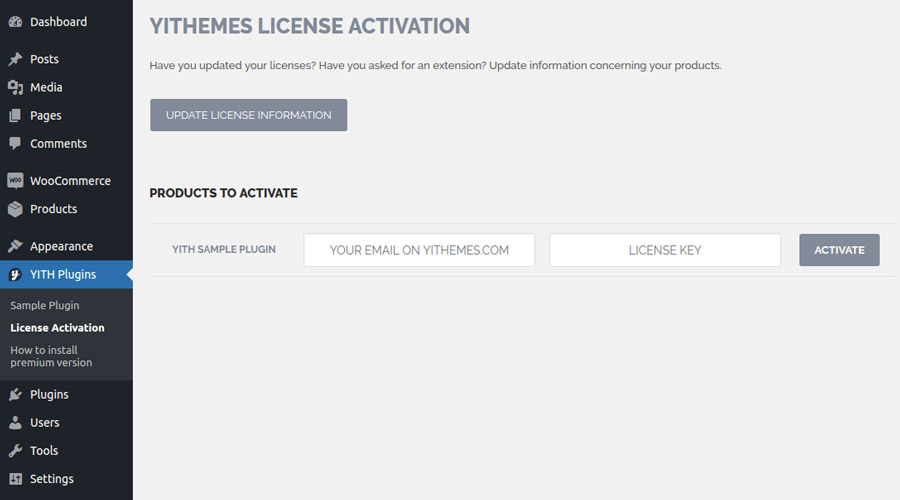Image resolution: width=900 pixels, height=500 pixels.
Task: Click the Pages document icon
Action: [x=15, y=115]
